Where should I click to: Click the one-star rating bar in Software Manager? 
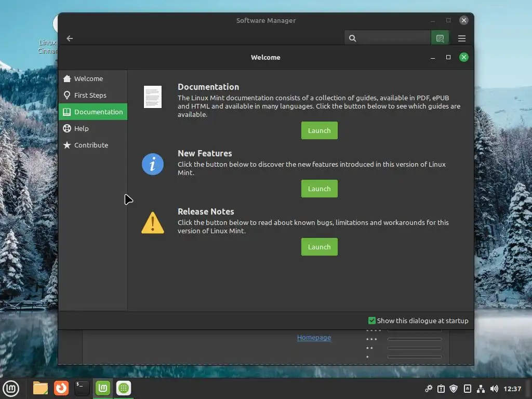(415, 357)
